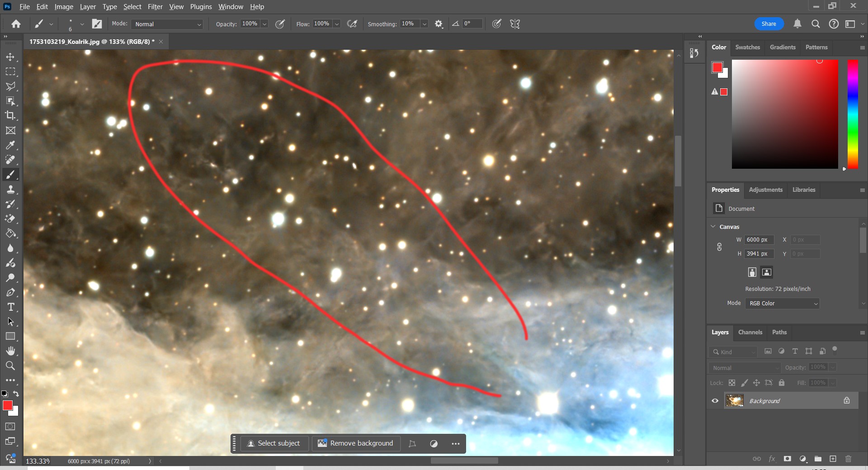This screenshot has width=868, height=470.
Task: Click the create new layer icon
Action: point(833,459)
